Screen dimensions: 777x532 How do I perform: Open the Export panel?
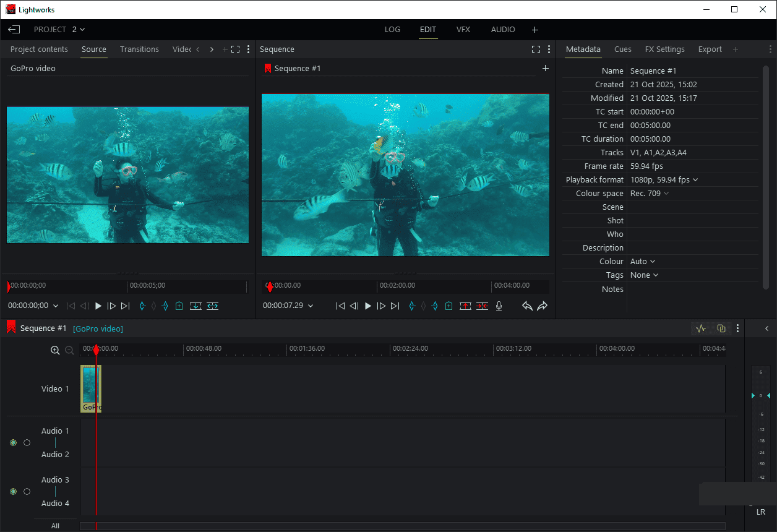pos(710,49)
